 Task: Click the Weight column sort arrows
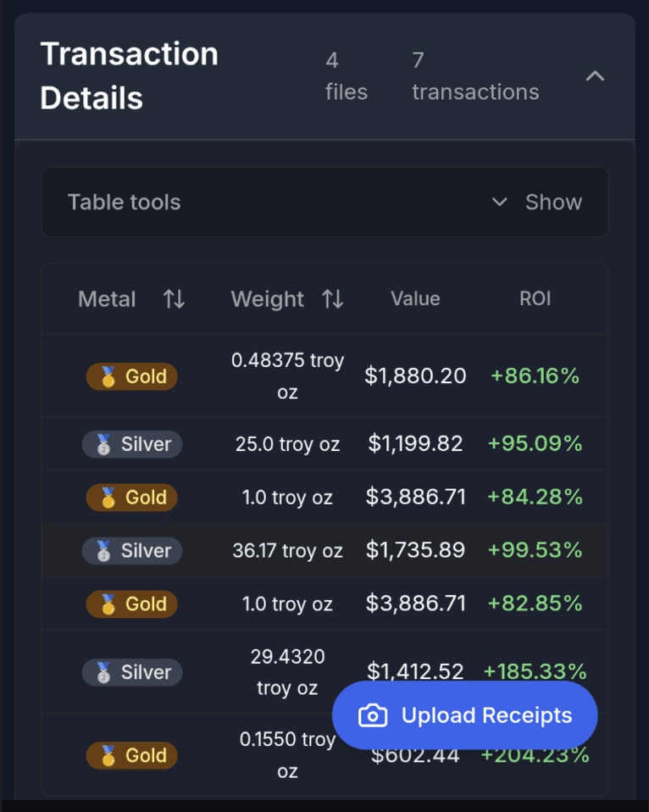pos(333,299)
